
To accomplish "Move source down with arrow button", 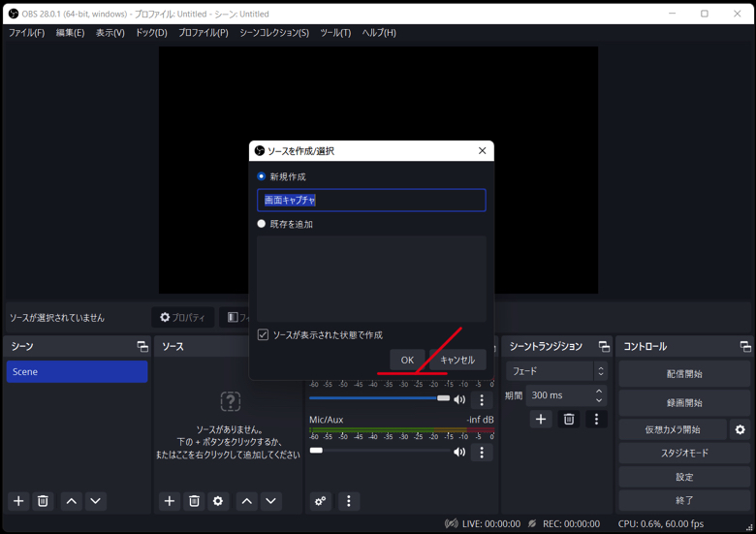I will point(271,501).
